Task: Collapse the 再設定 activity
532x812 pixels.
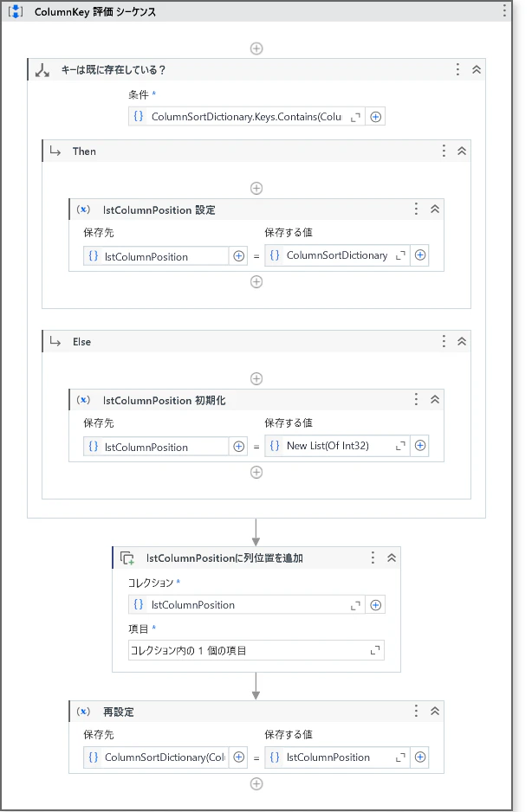Action: pyautogui.click(x=434, y=711)
